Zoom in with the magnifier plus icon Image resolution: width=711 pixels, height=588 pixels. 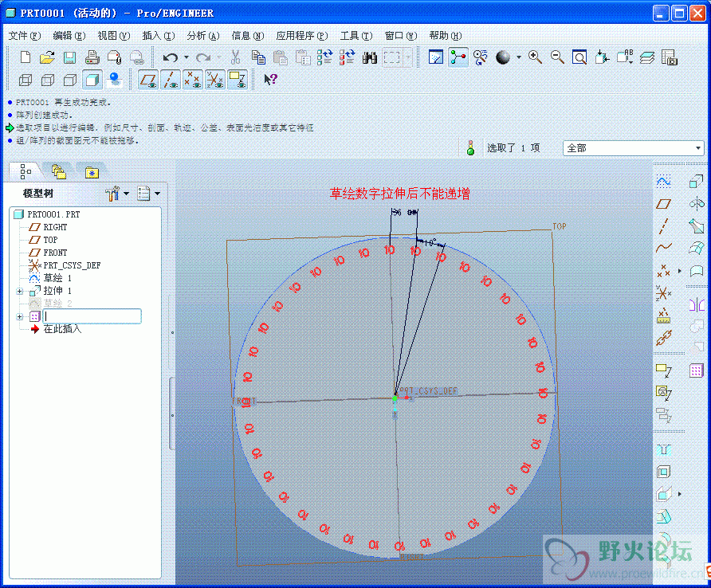(x=535, y=57)
